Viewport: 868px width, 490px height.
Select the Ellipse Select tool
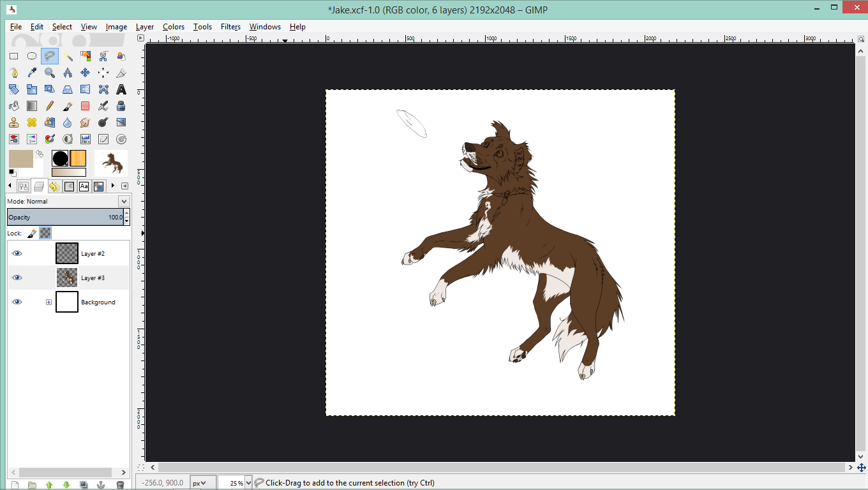[x=31, y=56]
